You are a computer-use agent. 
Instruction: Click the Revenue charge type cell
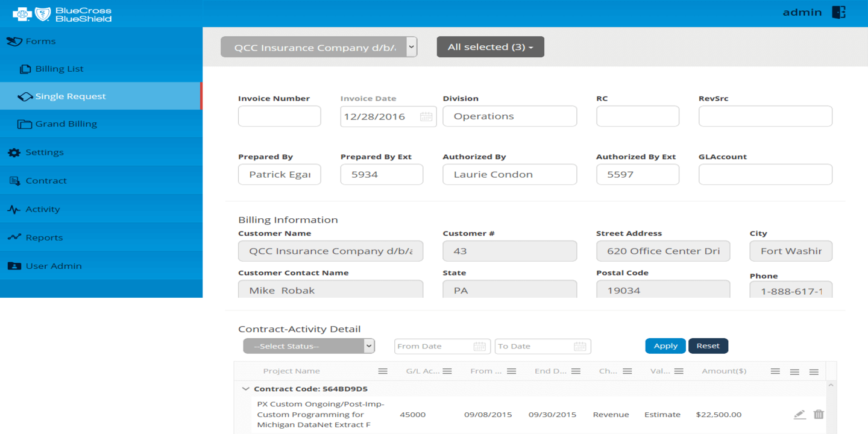[x=611, y=415]
